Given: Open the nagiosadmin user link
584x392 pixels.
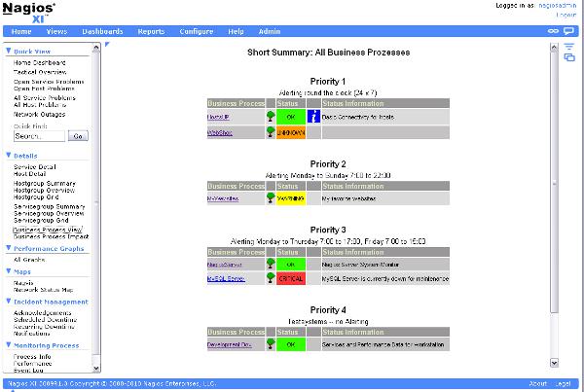Looking at the screenshot, I should (x=558, y=6).
